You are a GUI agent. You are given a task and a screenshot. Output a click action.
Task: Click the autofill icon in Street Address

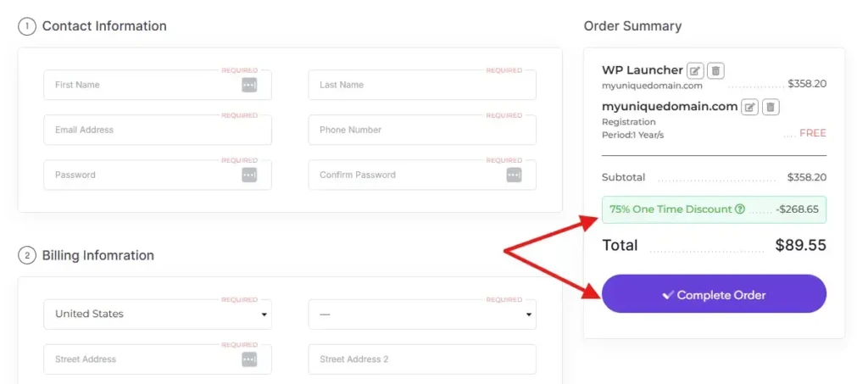tap(249, 359)
